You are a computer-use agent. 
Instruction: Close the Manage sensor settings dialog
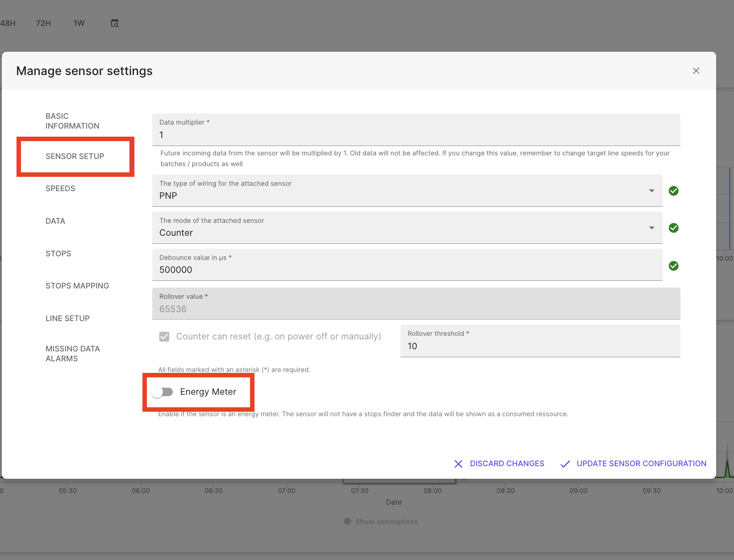(x=696, y=71)
